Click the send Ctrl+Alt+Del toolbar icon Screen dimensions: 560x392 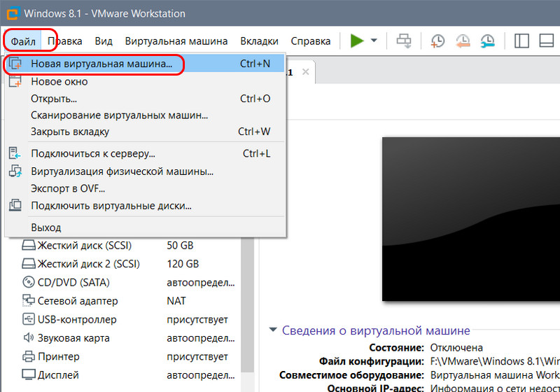point(404,41)
